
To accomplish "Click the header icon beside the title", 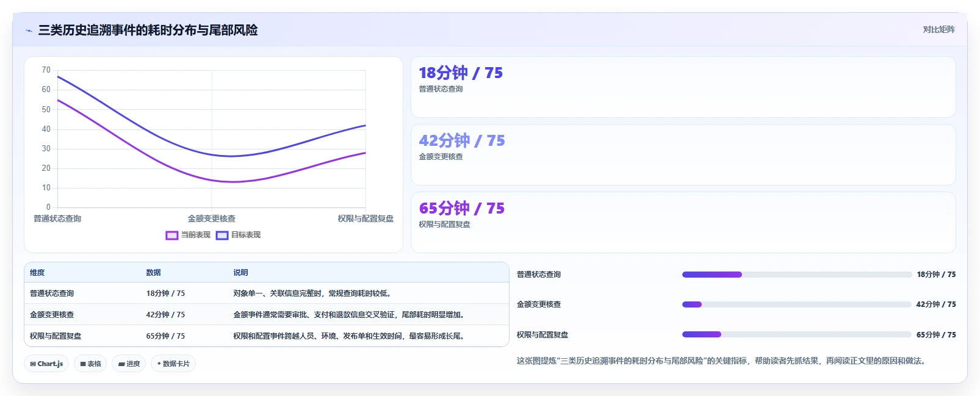I will point(29,31).
